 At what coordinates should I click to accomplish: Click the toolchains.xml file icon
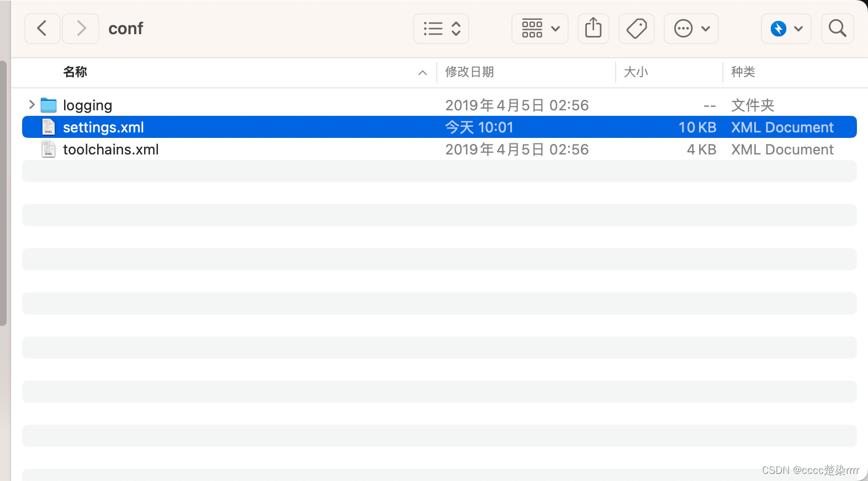49,149
